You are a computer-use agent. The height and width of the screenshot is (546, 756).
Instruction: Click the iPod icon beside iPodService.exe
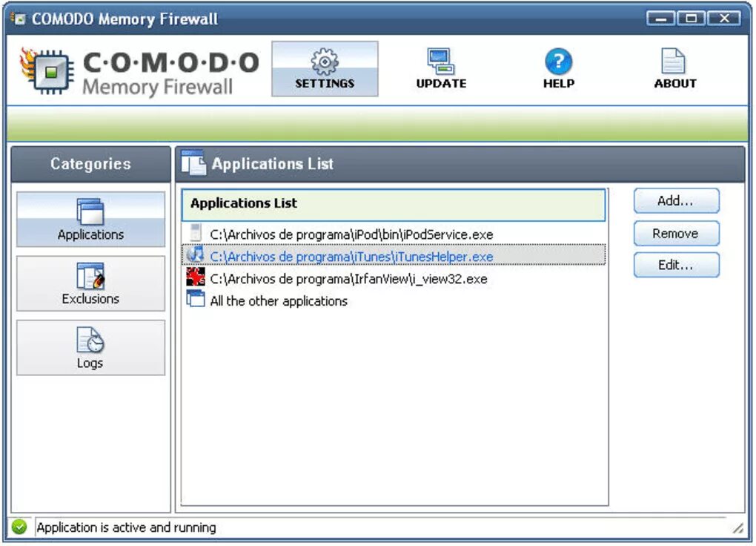pos(196,233)
